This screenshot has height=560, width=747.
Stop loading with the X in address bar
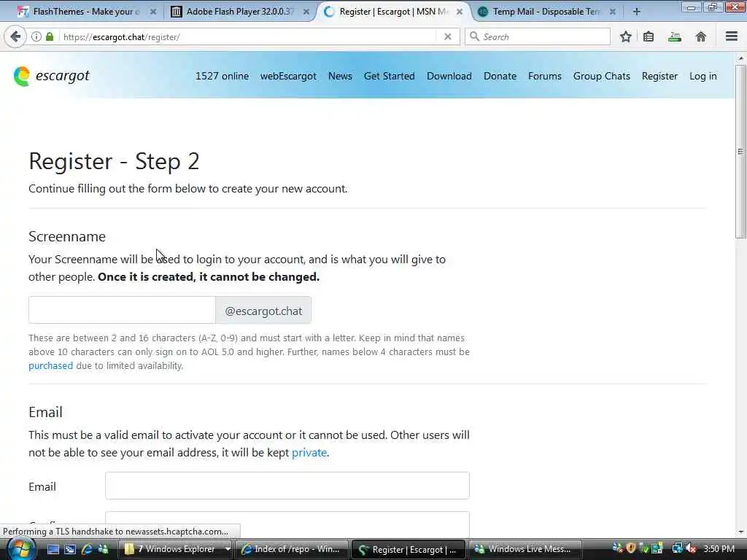click(x=447, y=36)
